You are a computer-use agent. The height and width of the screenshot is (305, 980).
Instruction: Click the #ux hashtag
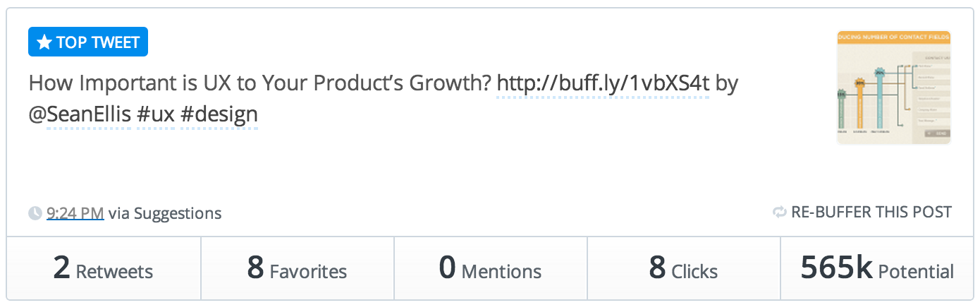(155, 114)
